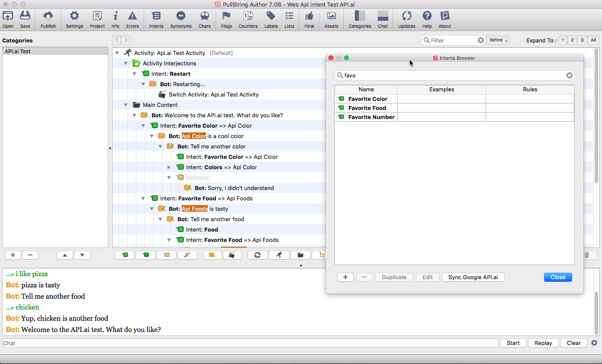Viewport: 602px width, 364px height.
Task: Set Expand To All
Action: pos(593,40)
